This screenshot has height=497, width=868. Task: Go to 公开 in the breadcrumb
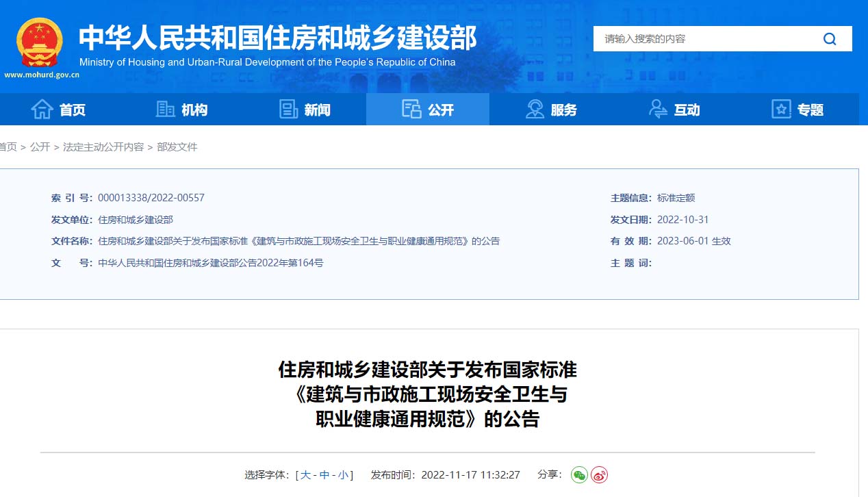point(40,147)
